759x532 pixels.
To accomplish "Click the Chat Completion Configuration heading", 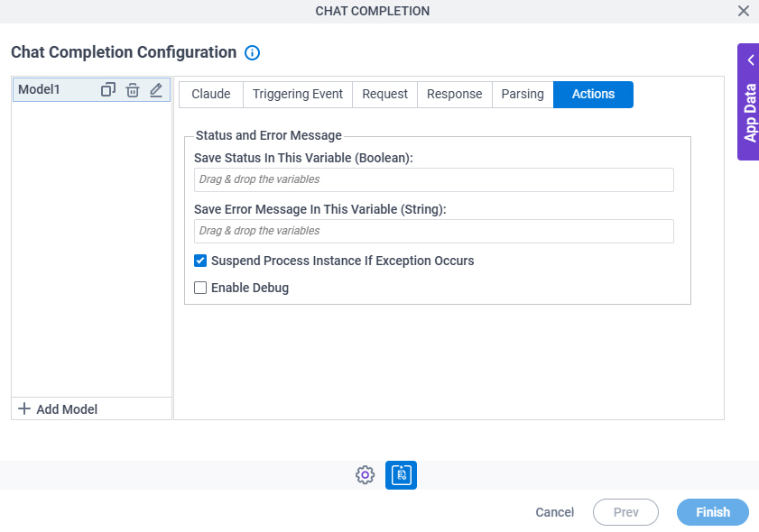I will click(x=124, y=52).
